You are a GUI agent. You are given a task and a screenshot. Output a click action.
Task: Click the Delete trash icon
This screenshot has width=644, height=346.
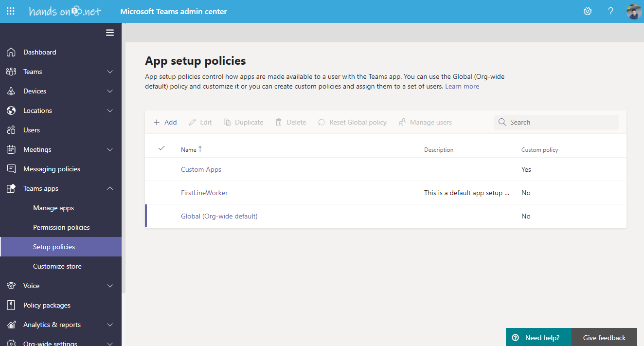click(278, 122)
